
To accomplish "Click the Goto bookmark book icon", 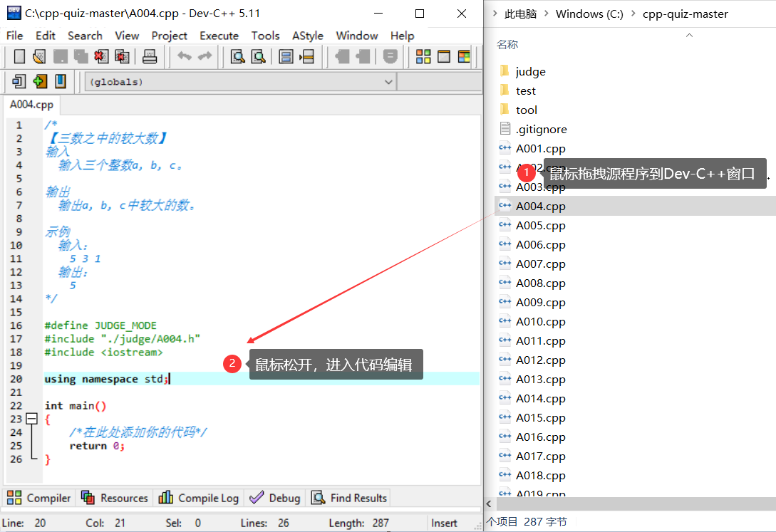I will click(x=61, y=81).
